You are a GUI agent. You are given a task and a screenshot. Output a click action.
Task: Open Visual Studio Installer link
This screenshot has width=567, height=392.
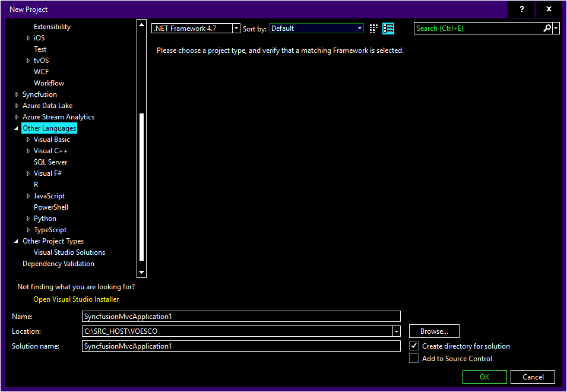75,299
